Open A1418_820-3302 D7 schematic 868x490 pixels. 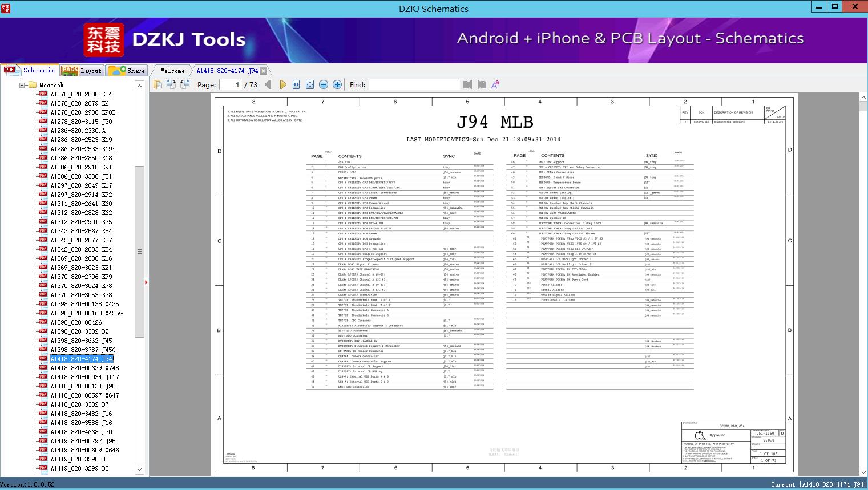(x=79, y=404)
